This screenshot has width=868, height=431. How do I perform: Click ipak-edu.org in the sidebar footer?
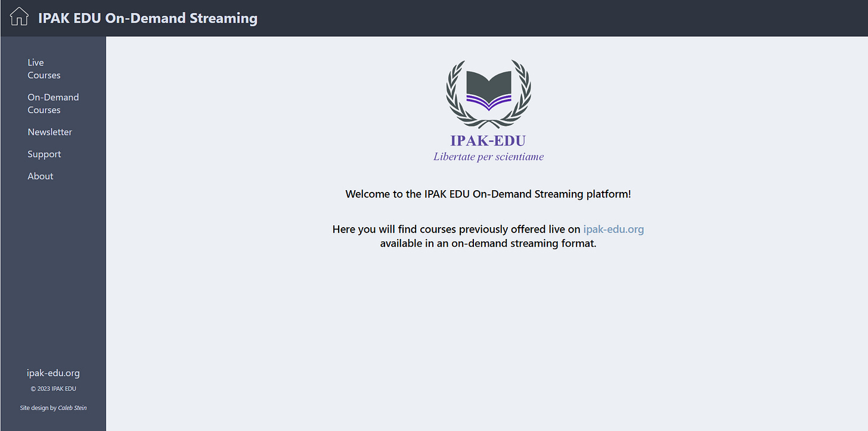[x=53, y=373]
